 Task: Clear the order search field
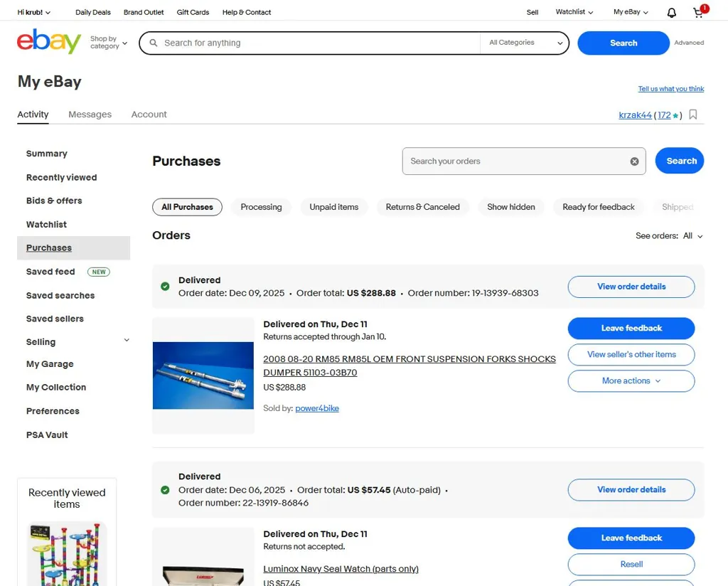[x=634, y=161]
